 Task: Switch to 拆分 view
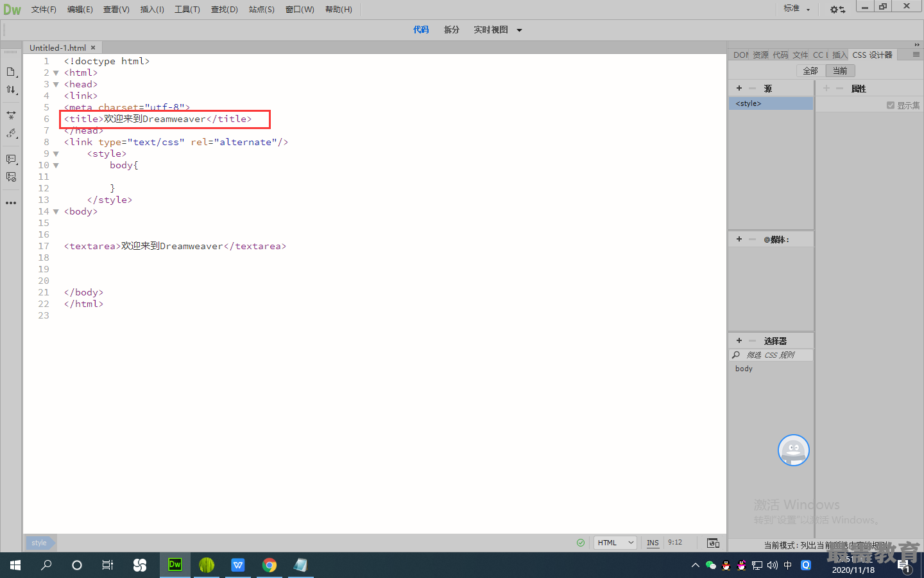tap(452, 30)
